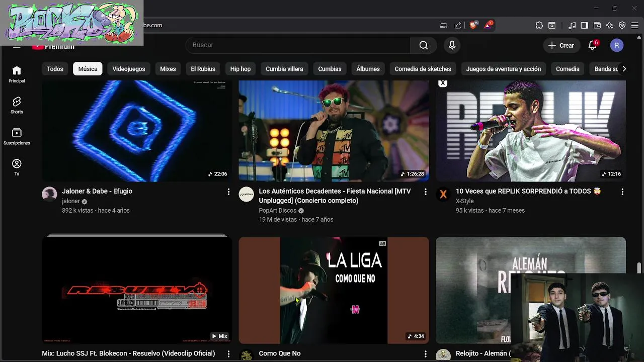Start voice search with microphone icon
Viewport: 644px width, 362px height.
[452, 45]
